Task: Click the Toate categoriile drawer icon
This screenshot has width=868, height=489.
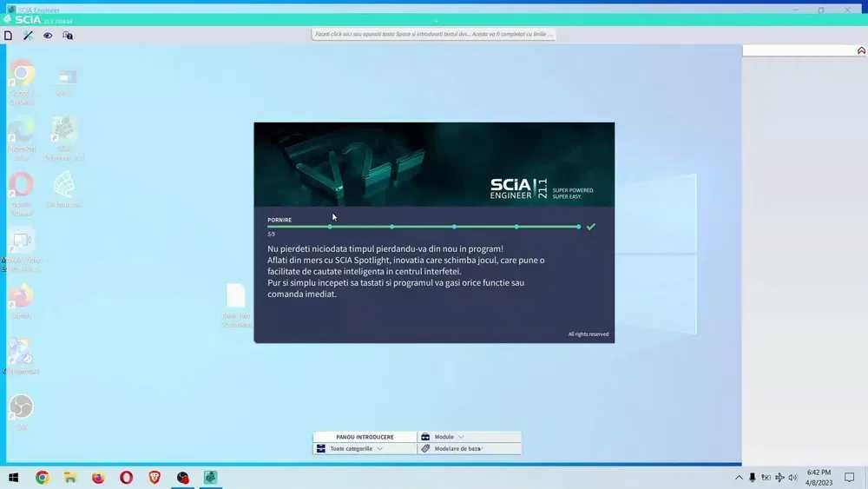Action: [321, 448]
